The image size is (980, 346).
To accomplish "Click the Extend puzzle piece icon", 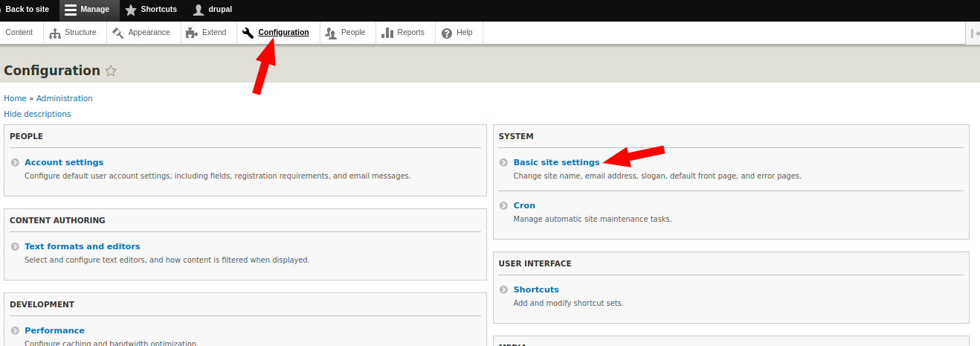I will [192, 33].
